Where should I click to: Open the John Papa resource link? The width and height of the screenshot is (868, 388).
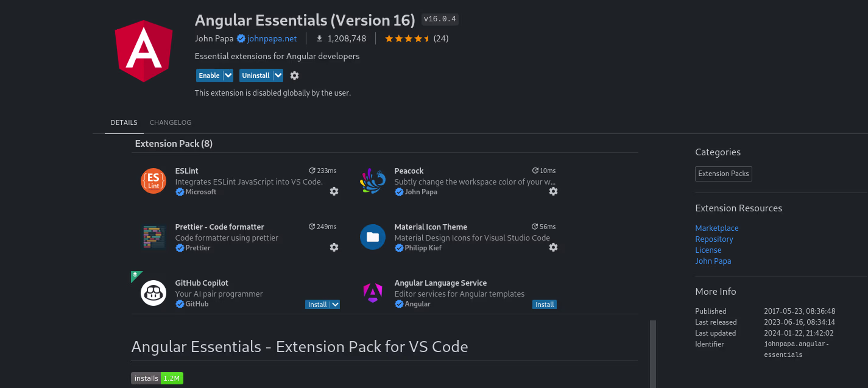pos(713,261)
